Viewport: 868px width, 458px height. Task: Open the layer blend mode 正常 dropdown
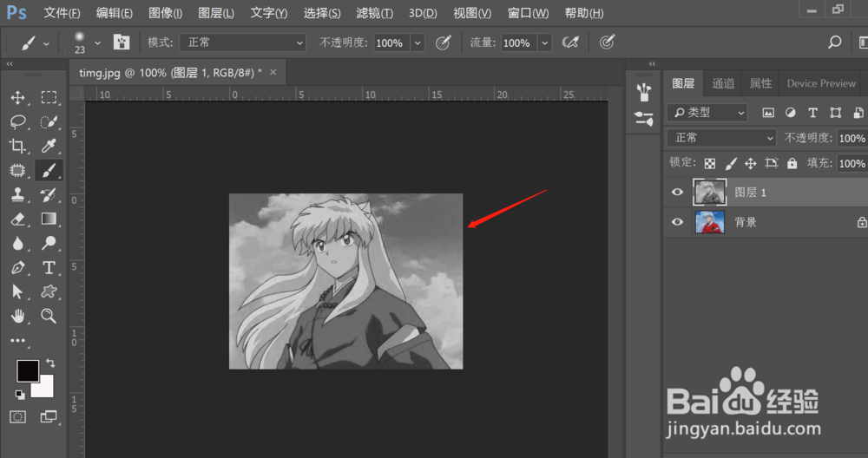click(x=720, y=138)
